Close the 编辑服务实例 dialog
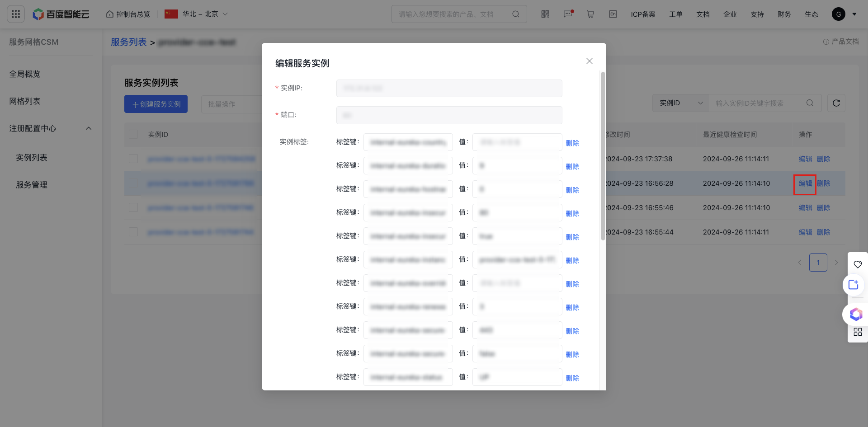Viewport: 868px width, 427px height. click(590, 61)
